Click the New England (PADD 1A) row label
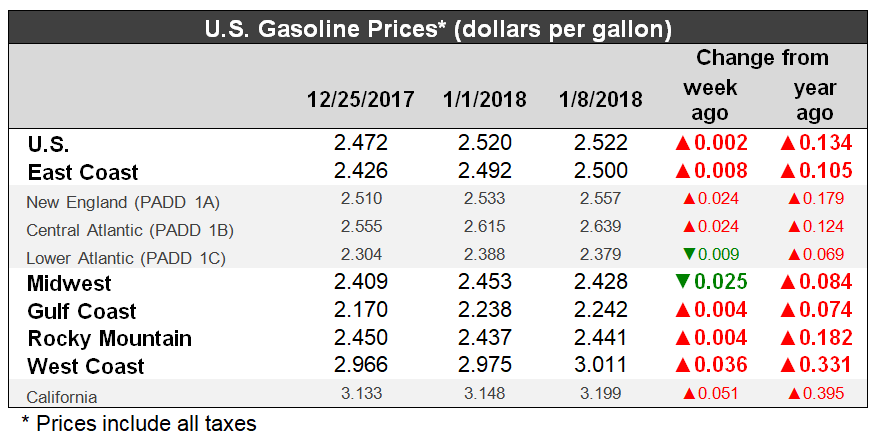This screenshot has height=437, width=878. coord(122,200)
